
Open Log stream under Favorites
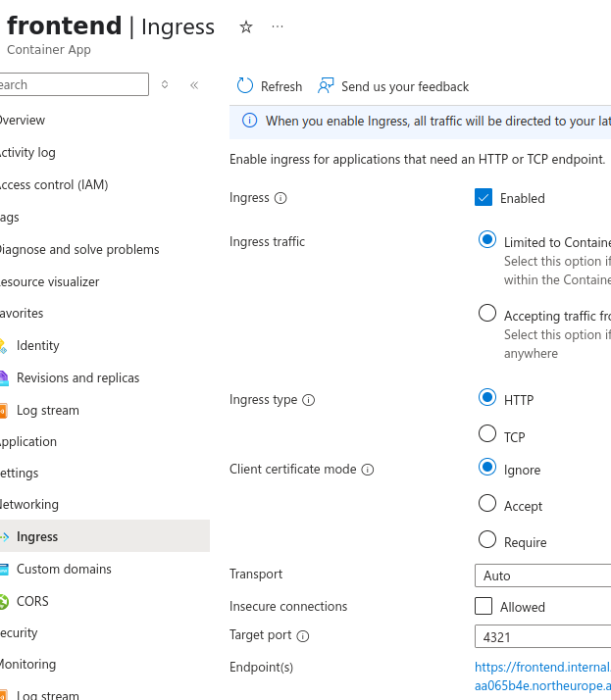point(48,410)
